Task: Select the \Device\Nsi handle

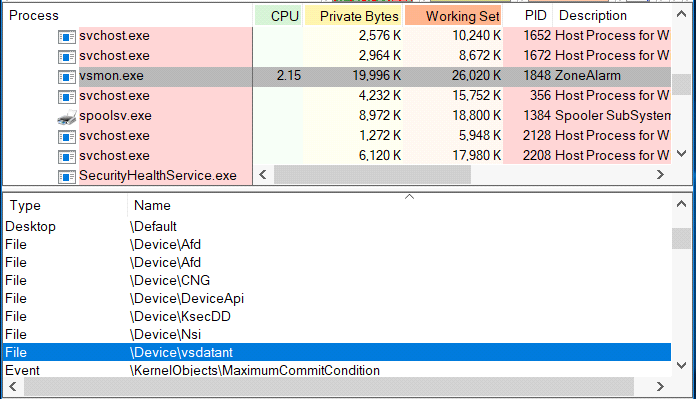Action: 337,334
